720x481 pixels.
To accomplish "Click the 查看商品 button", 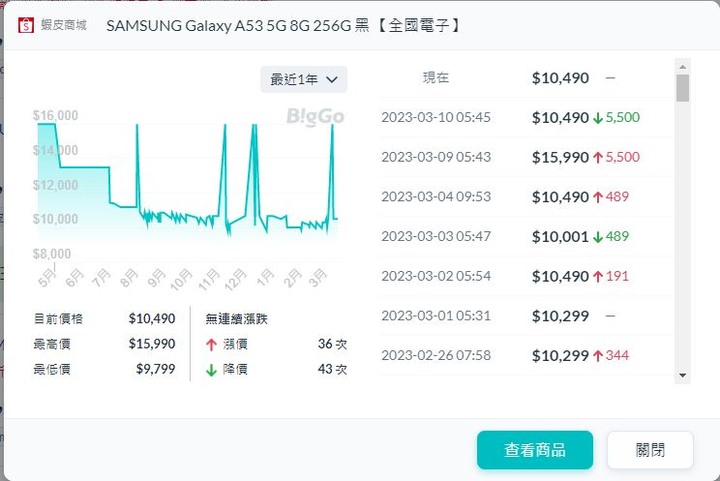I will click(x=534, y=450).
